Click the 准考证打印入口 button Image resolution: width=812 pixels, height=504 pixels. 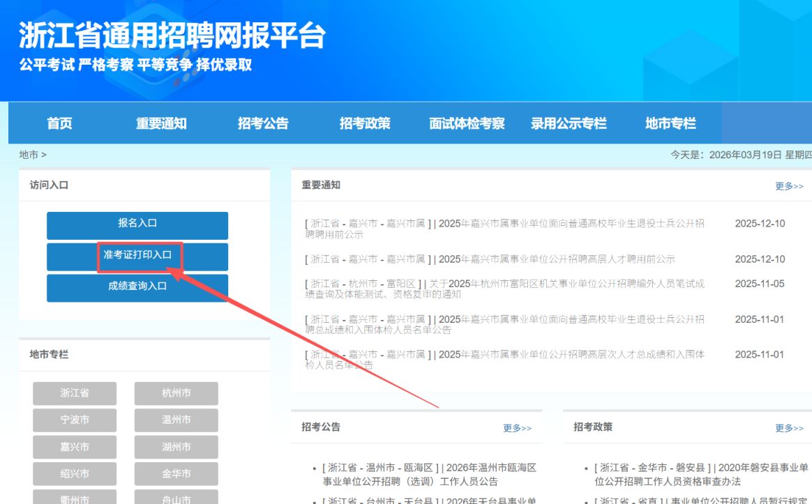click(x=137, y=257)
